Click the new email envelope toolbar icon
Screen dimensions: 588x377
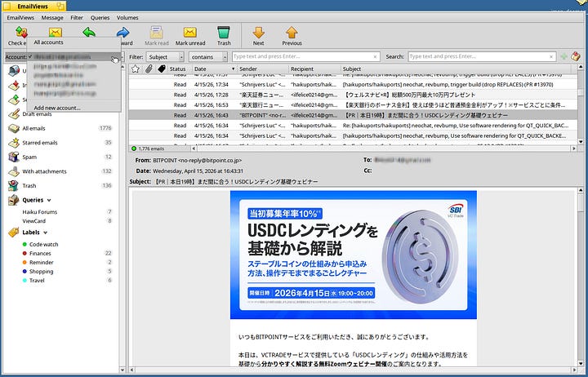pos(56,32)
